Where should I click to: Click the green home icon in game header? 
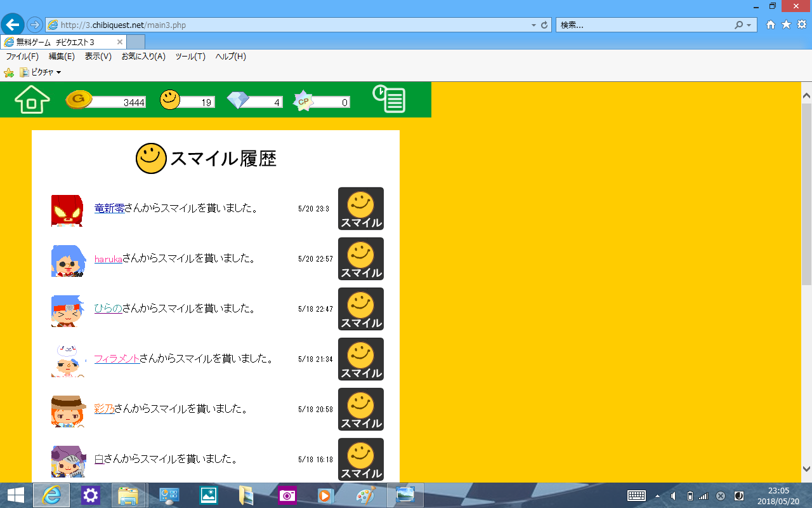[32, 100]
